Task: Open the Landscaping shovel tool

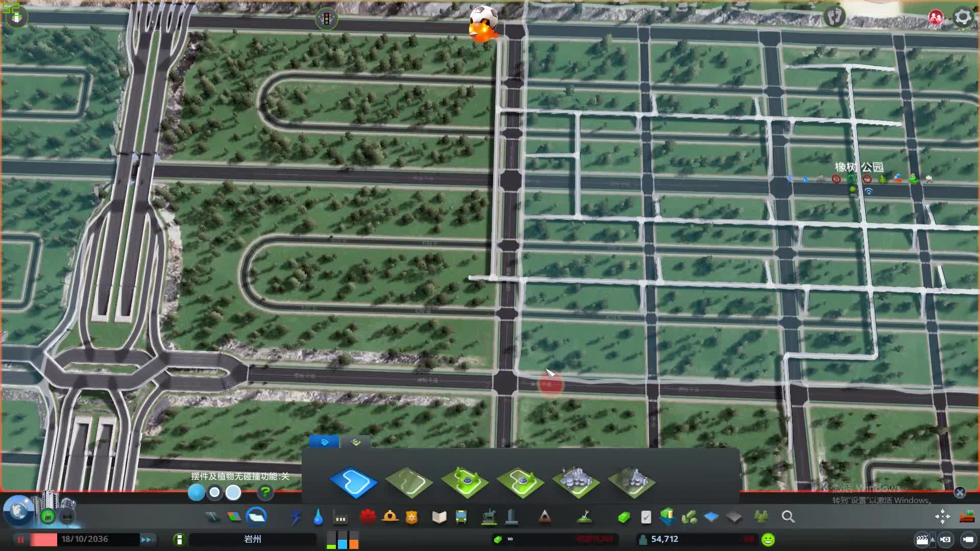Action: pyautogui.click(x=584, y=517)
